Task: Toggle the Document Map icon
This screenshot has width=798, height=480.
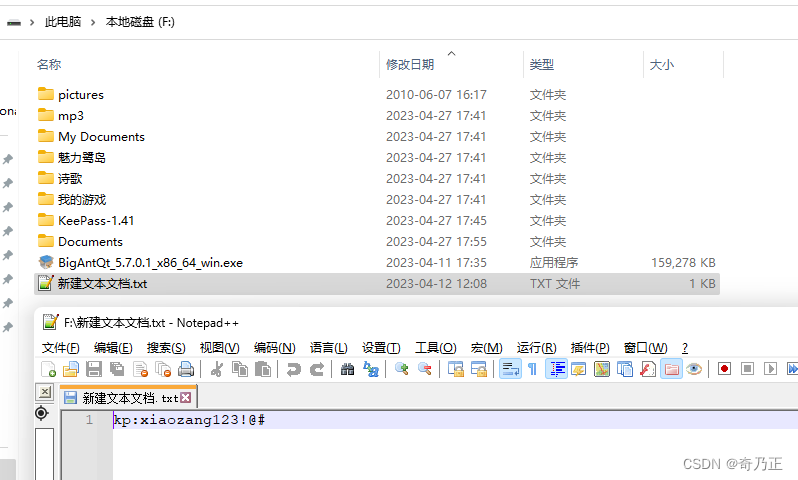Action: point(602,369)
